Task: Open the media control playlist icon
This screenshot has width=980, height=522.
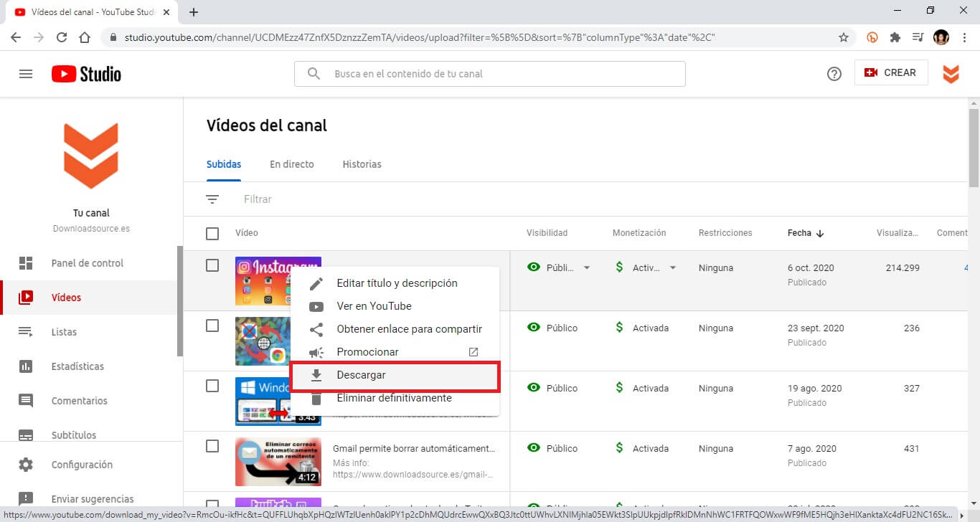Action: 918,37
